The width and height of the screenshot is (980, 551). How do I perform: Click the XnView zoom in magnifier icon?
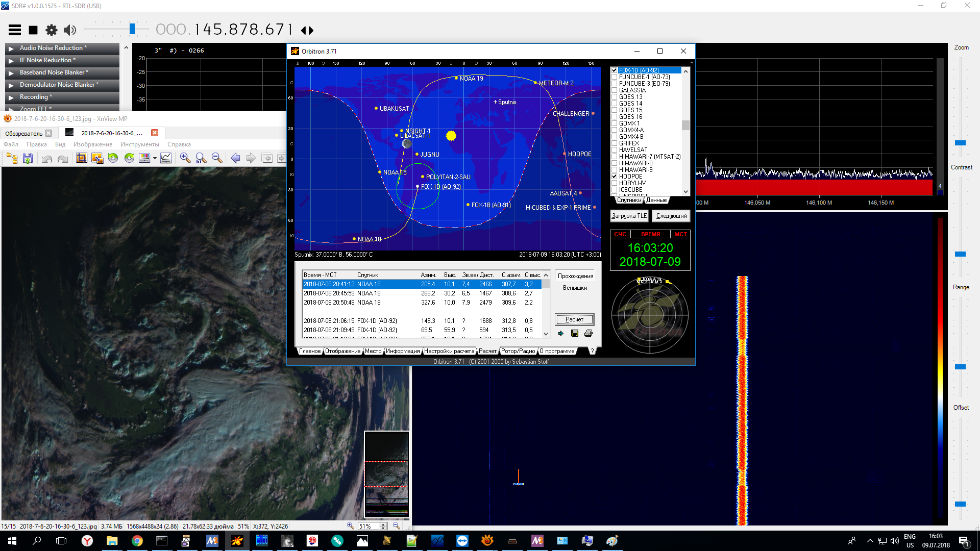point(185,158)
